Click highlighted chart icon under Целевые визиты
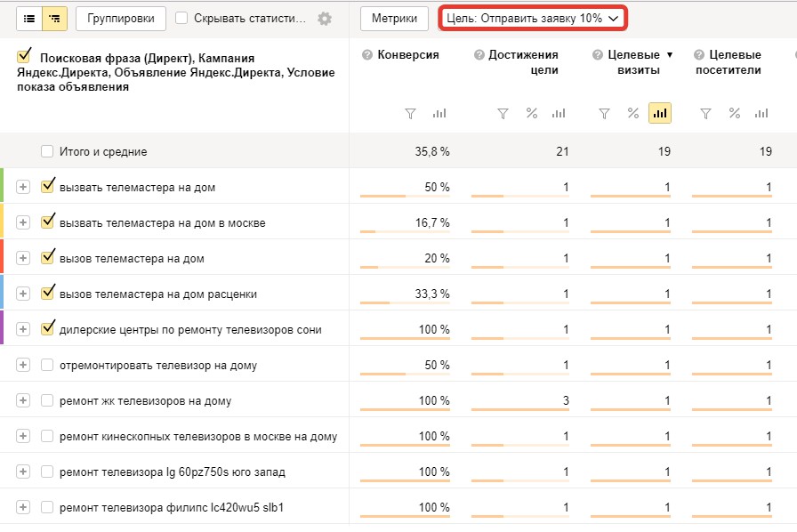 point(660,113)
